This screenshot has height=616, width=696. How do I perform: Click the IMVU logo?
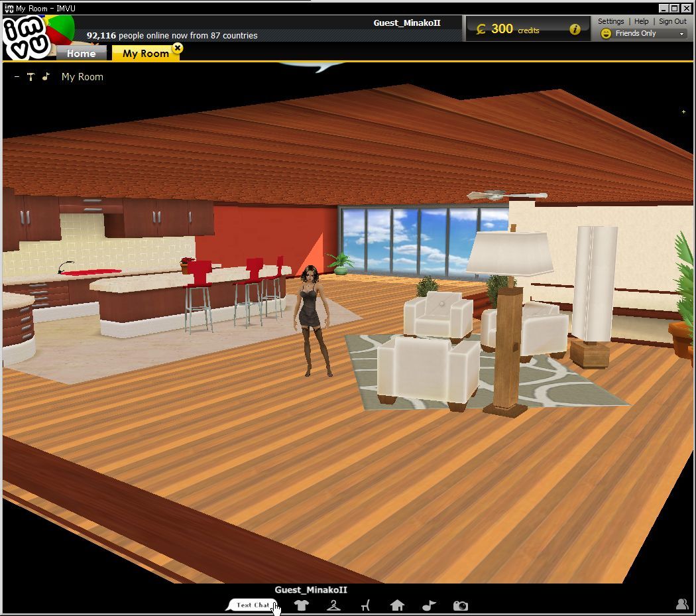tap(27, 37)
